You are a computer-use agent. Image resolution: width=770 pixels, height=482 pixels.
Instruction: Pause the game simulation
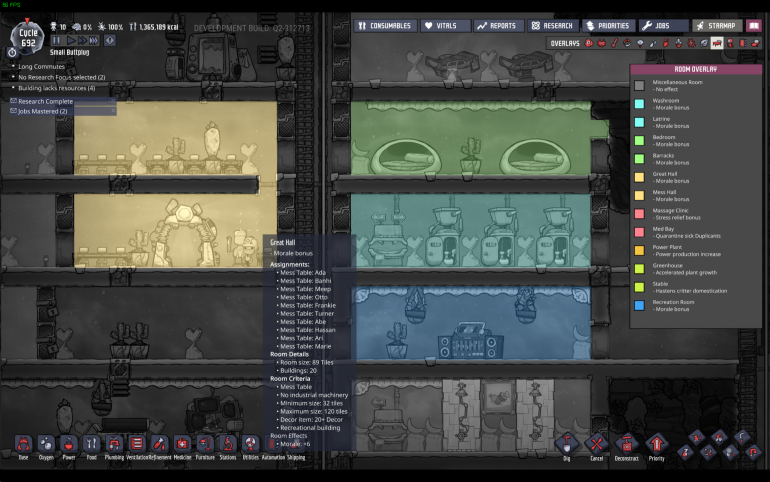pos(57,40)
